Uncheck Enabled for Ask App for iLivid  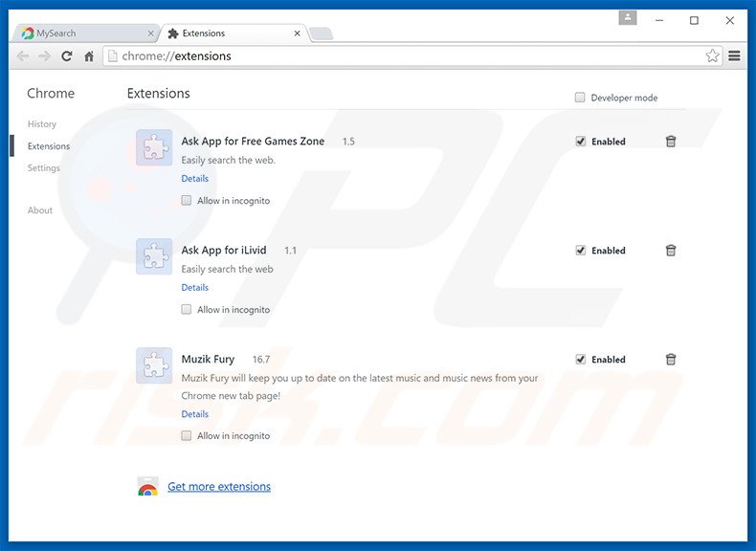click(581, 251)
